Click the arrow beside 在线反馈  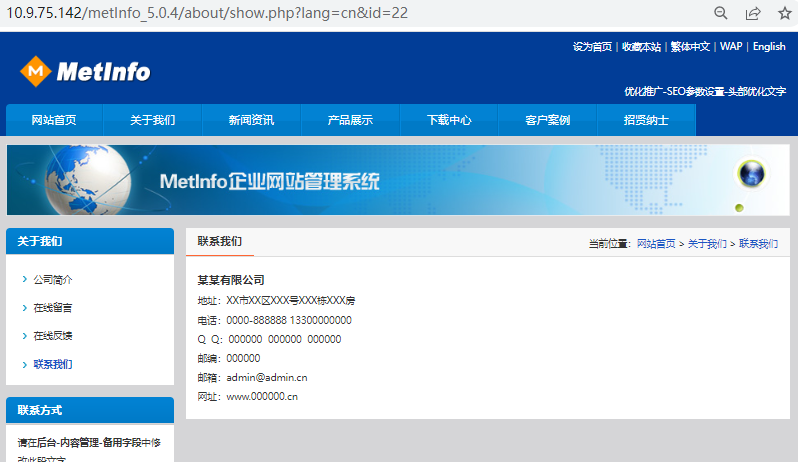point(24,336)
